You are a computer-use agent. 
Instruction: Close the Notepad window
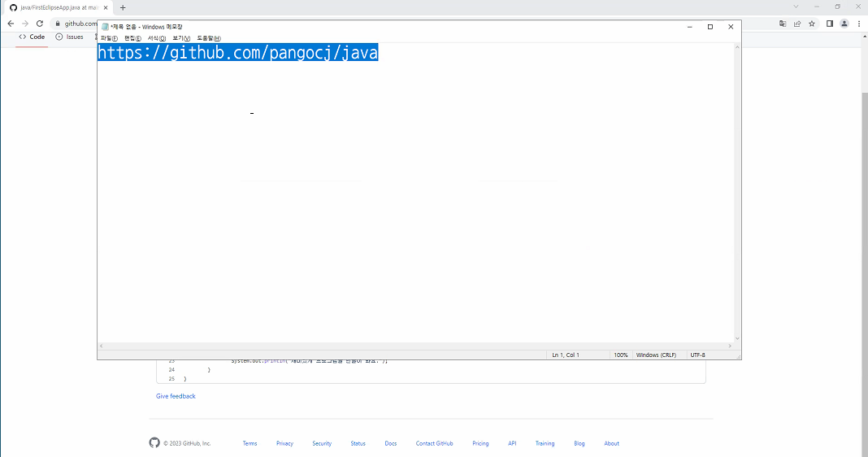tap(731, 27)
